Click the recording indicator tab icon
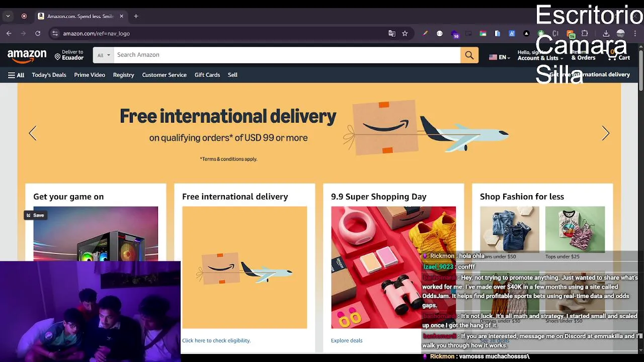 24,16
